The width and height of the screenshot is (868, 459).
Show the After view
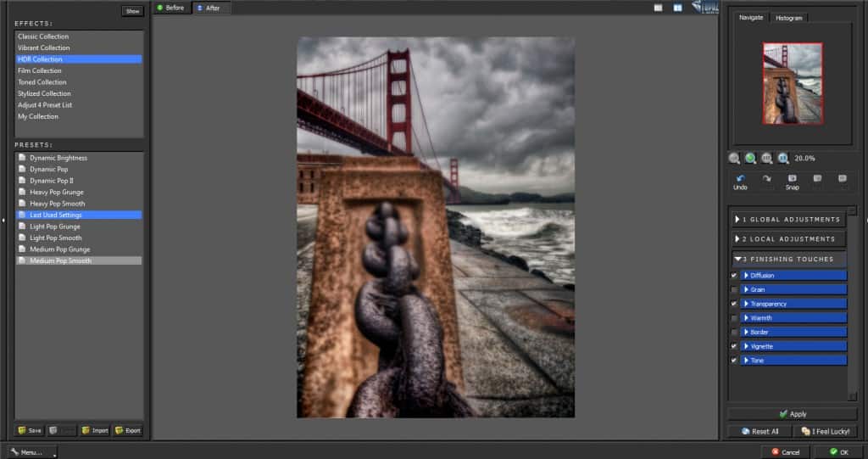pyautogui.click(x=209, y=8)
